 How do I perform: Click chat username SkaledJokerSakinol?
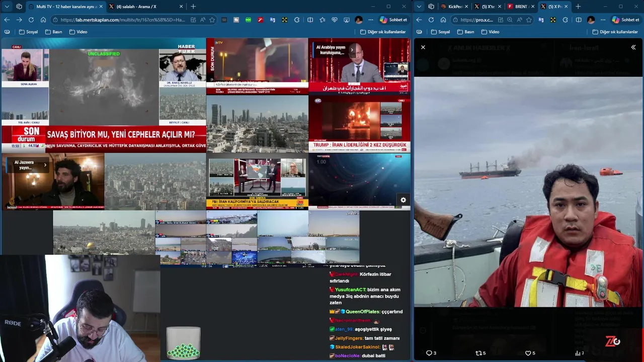pos(357,347)
